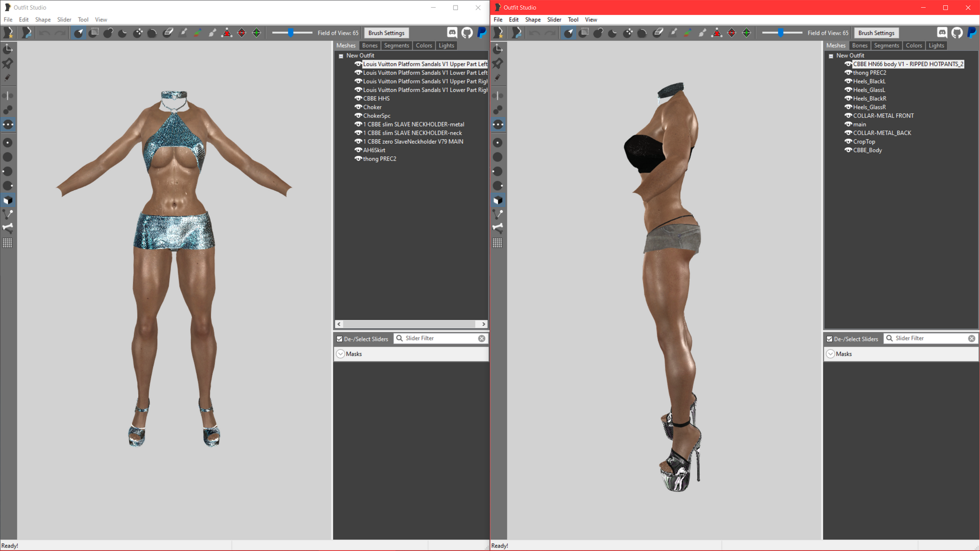Hide the AH6Skirt mesh via eye icon
980x551 pixels.
[x=358, y=150]
